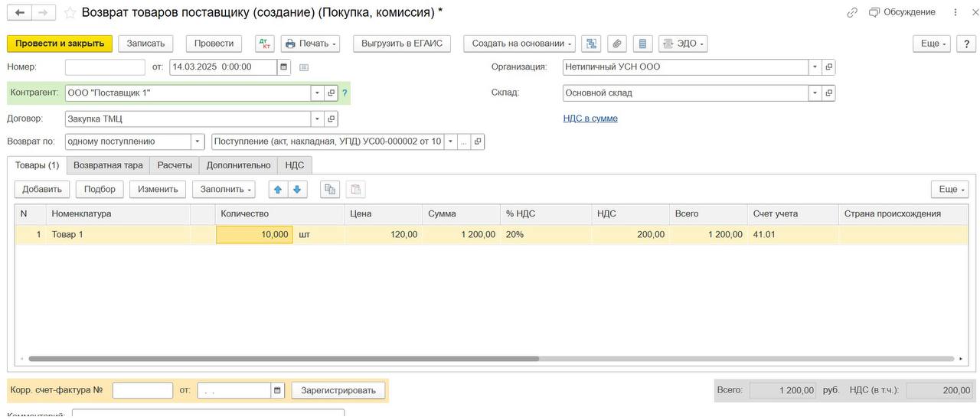Screen dimensions: 980x420
Task: Click the Цена cell 120,00
Action: [x=383, y=235]
